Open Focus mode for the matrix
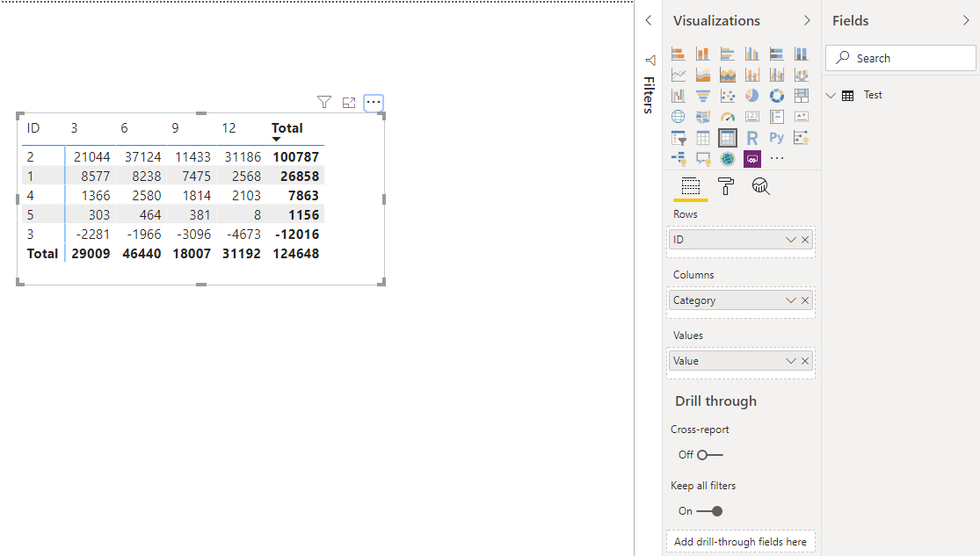 (x=349, y=103)
